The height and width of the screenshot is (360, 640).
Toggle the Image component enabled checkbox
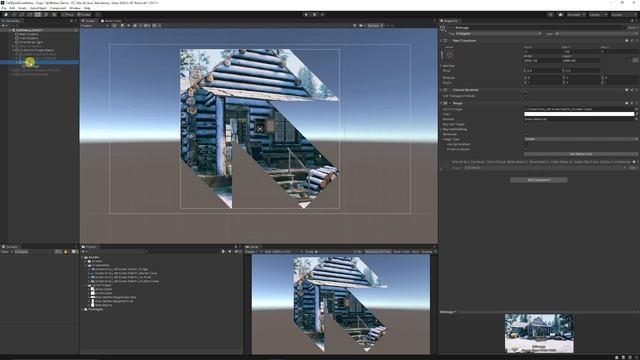point(451,103)
